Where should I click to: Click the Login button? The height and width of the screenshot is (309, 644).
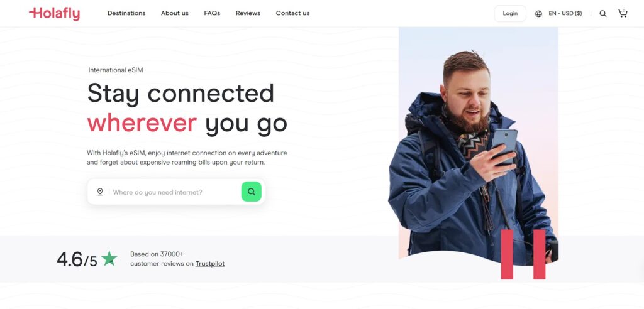click(x=510, y=14)
